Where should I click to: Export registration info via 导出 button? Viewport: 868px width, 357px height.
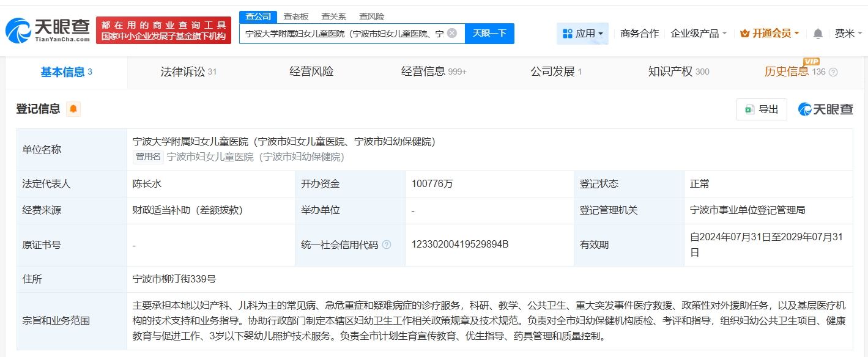coord(762,109)
